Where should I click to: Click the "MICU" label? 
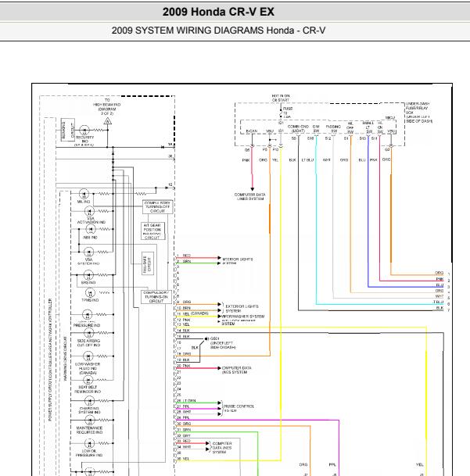390,118
